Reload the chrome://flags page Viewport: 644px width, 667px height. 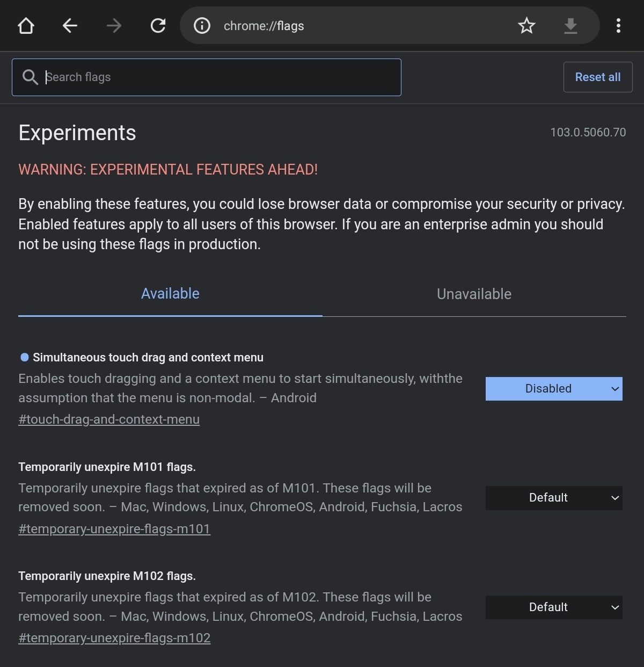(x=158, y=26)
